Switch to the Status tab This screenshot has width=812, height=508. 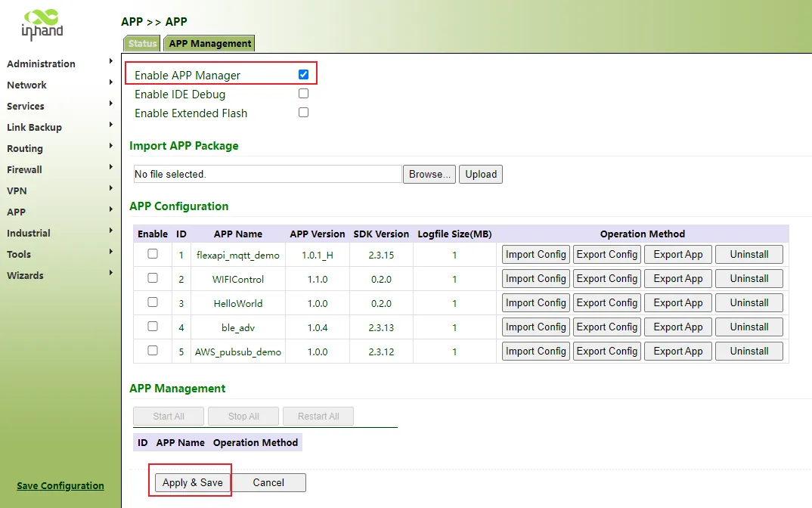pos(142,44)
